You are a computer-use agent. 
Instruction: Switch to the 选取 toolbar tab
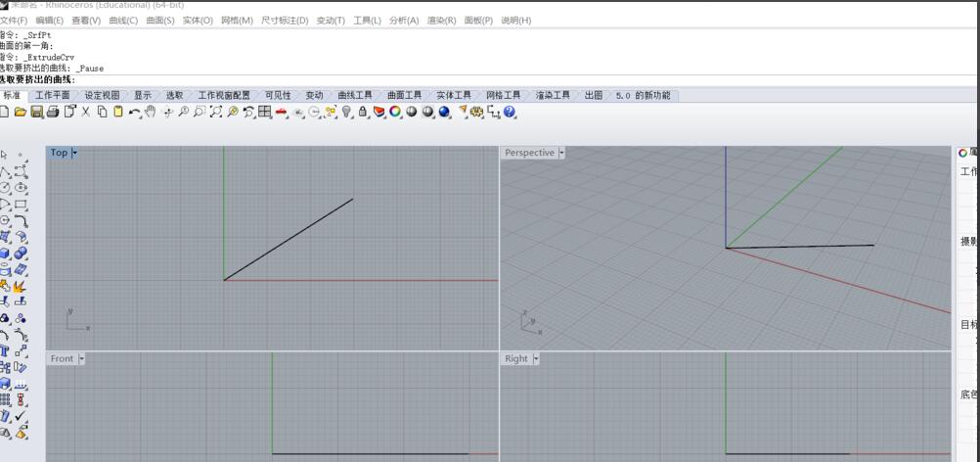point(174,96)
